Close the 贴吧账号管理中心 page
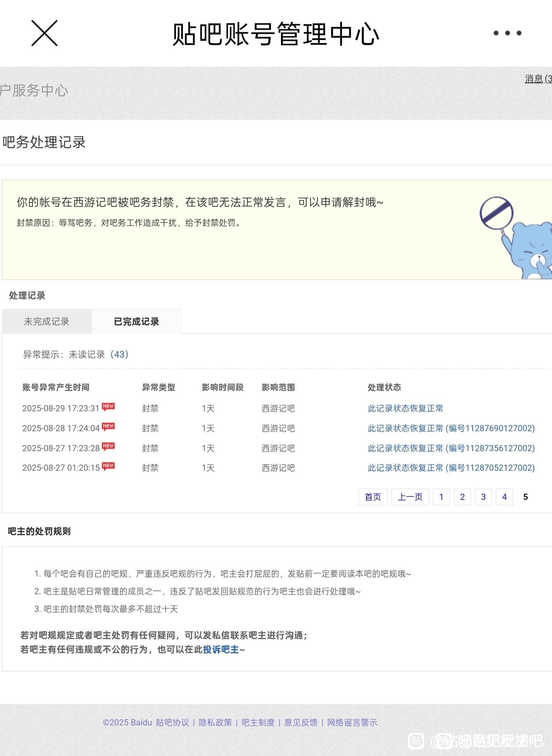The height and width of the screenshot is (756, 552). pyautogui.click(x=44, y=33)
